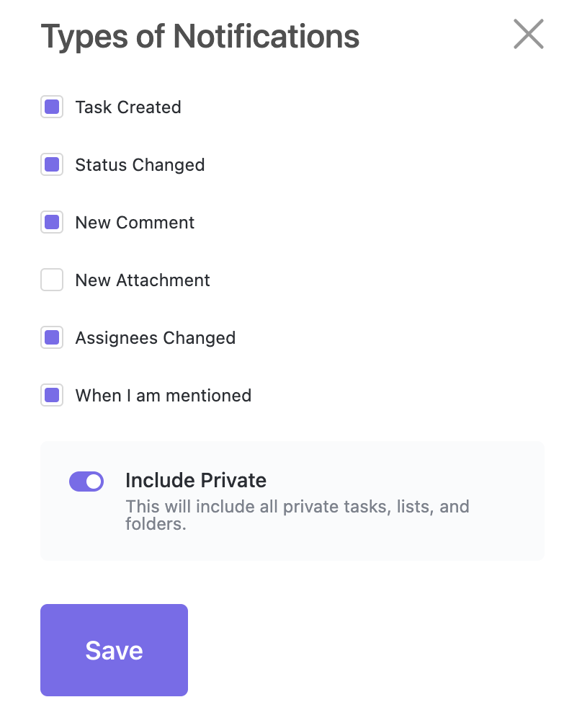Screen dimensions: 582x728
Task: Disable the Status Changed checkbox
Action: 52,165
